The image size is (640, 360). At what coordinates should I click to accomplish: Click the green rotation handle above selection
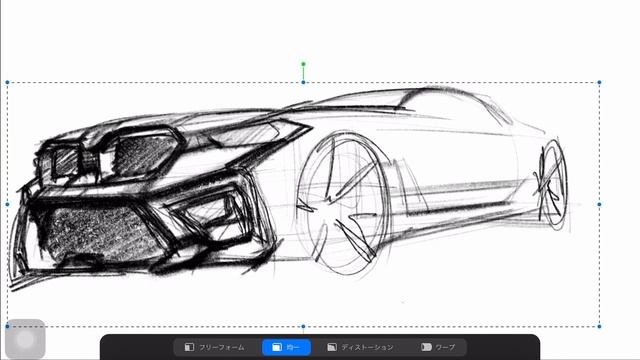303,64
